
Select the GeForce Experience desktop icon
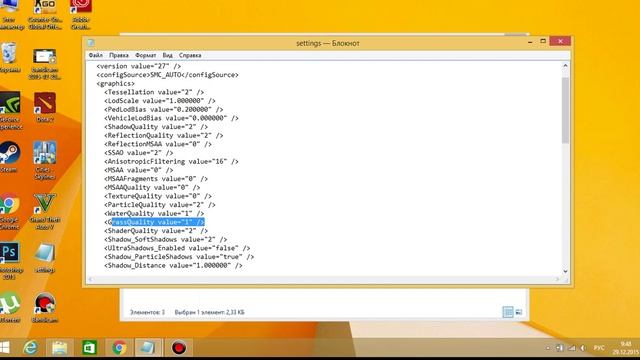(10, 110)
